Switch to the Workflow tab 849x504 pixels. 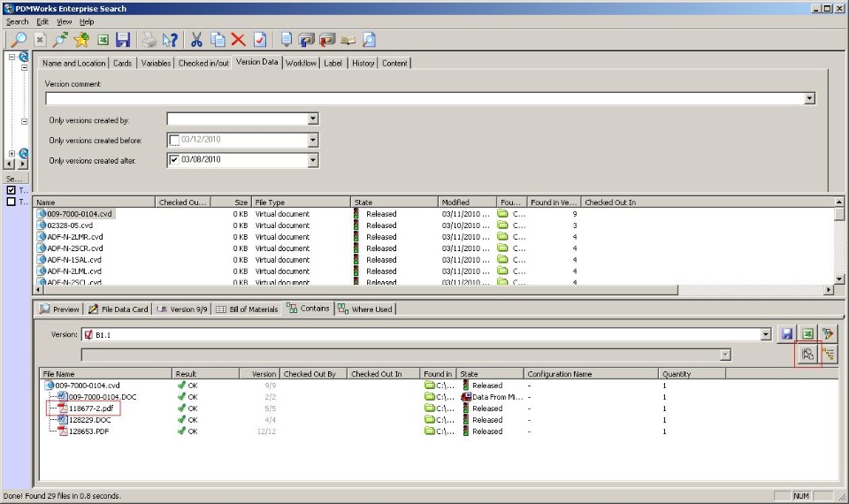point(301,64)
